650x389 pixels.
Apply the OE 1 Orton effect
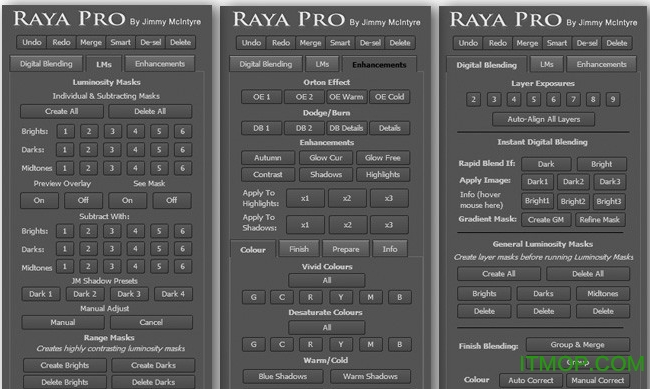[x=262, y=97]
